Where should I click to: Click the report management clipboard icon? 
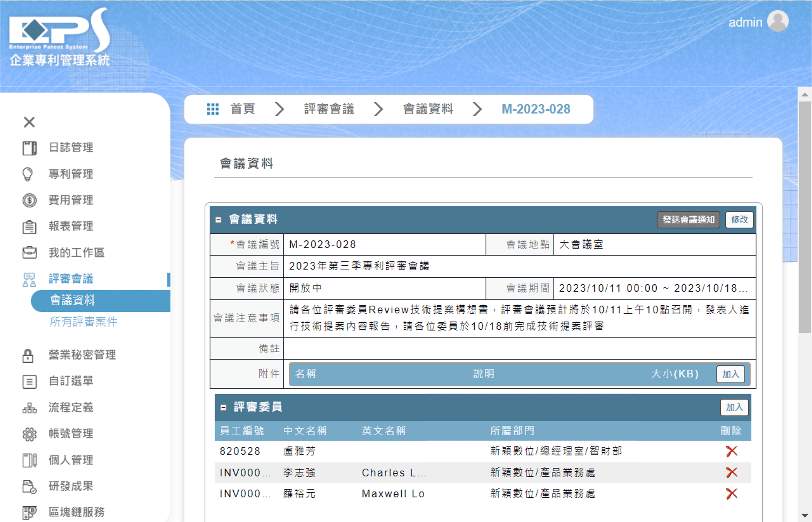pos(30,227)
